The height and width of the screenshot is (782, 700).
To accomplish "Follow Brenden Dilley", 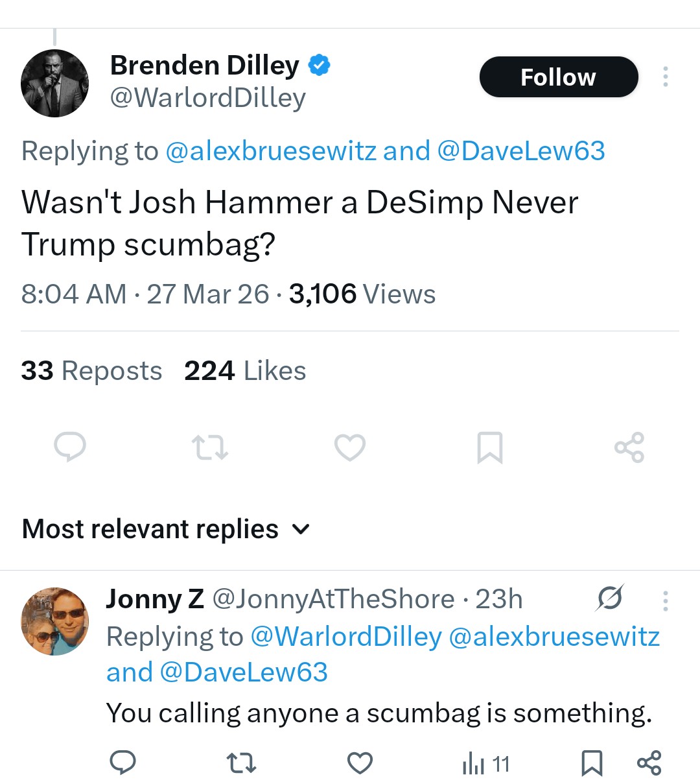I will pyautogui.click(x=558, y=77).
